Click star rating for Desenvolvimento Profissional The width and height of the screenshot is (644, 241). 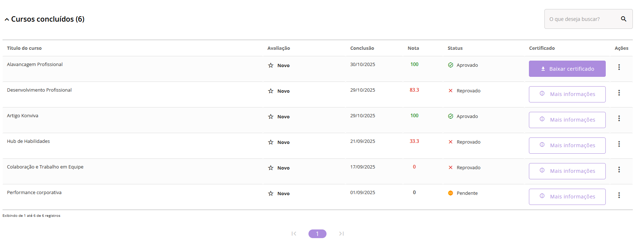pos(271,91)
